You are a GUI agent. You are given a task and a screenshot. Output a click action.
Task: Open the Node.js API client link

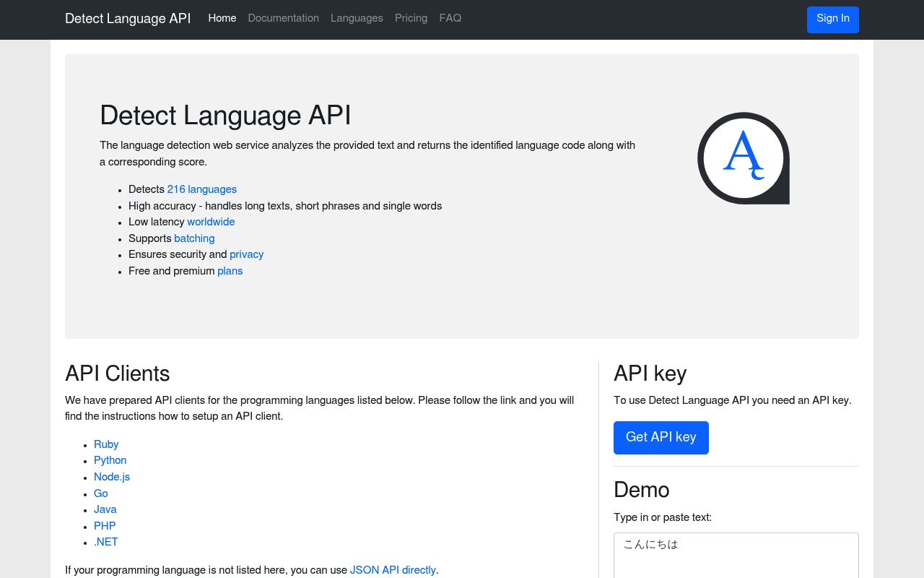tap(112, 478)
